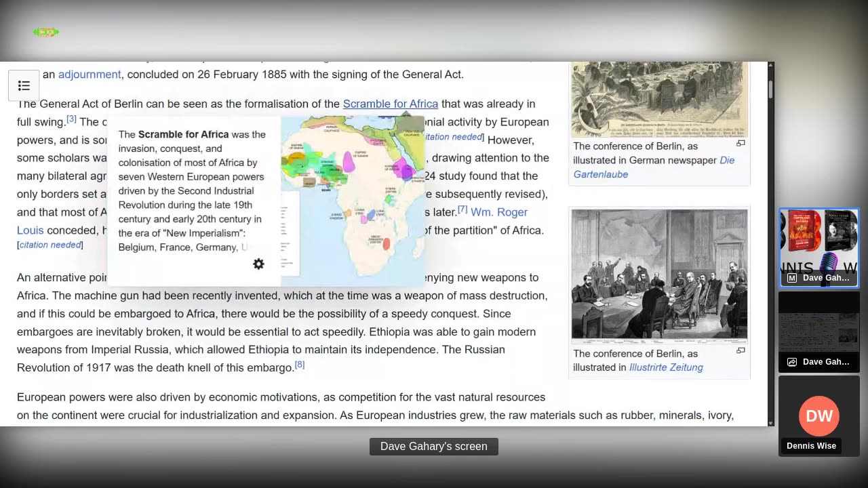The width and height of the screenshot is (868, 488).
Task: Click the page vertical scrollbar thumb
Action: (x=770, y=89)
